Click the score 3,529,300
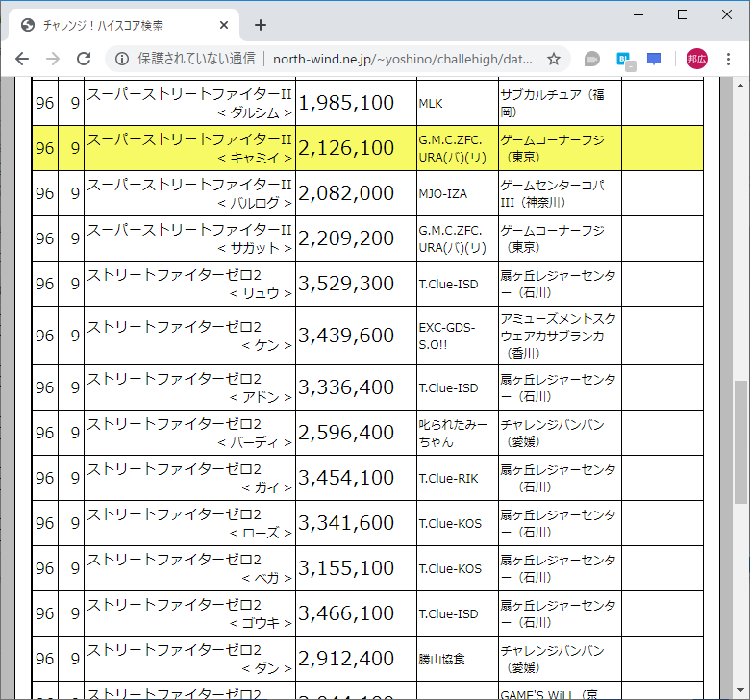 coord(346,284)
